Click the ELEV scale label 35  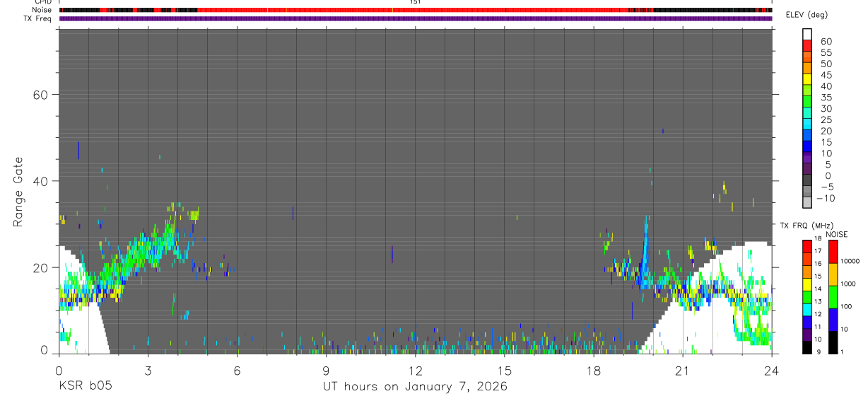(826, 98)
